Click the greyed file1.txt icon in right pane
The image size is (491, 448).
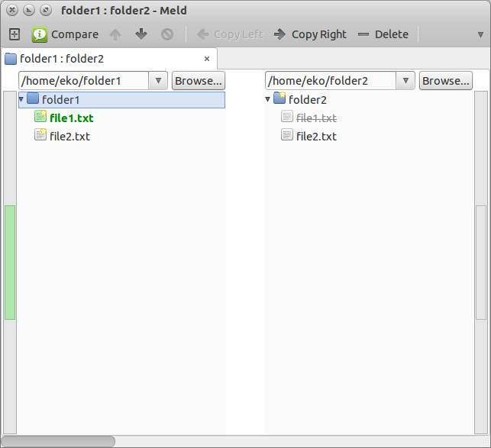click(287, 116)
